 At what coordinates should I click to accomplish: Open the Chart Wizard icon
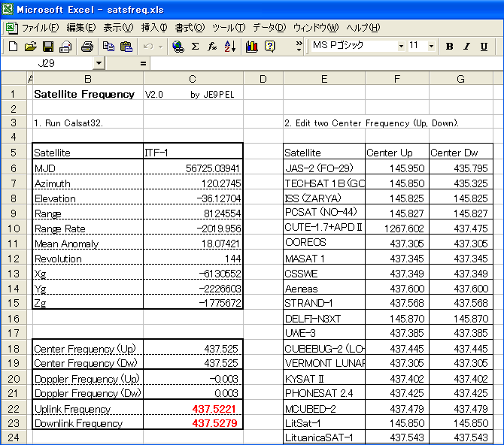[252, 47]
